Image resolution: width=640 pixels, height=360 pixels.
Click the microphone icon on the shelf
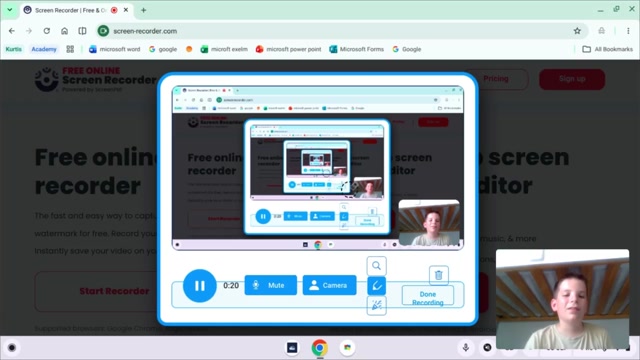point(466,347)
